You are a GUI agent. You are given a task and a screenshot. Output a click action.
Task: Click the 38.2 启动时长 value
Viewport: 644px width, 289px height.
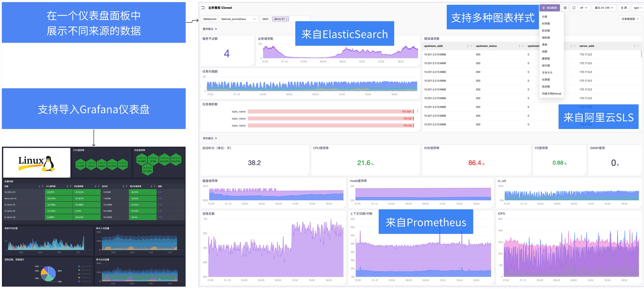254,163
